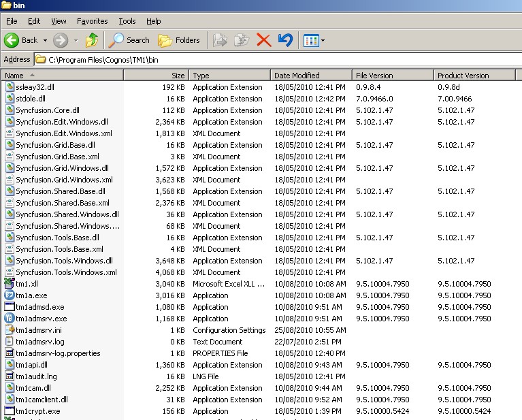
Task: Select the tm1.xll Excel add-in icon
Action: point(10,283)
